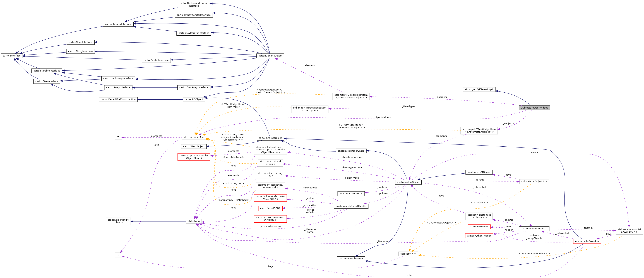
Task: Click the _title edge label
Action: coord(409,276)
